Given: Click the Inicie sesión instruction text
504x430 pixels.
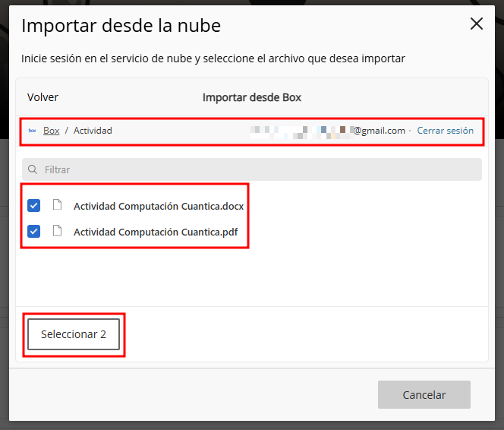Looking at the screenshot, I should pos(213,58).
